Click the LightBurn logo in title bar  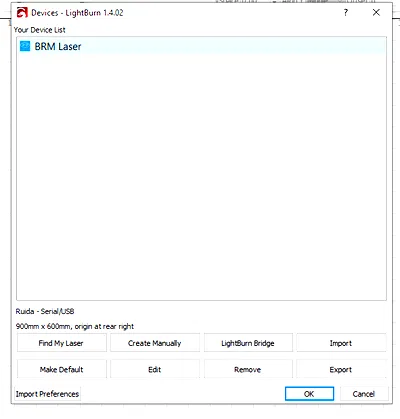tap(22, 13)
